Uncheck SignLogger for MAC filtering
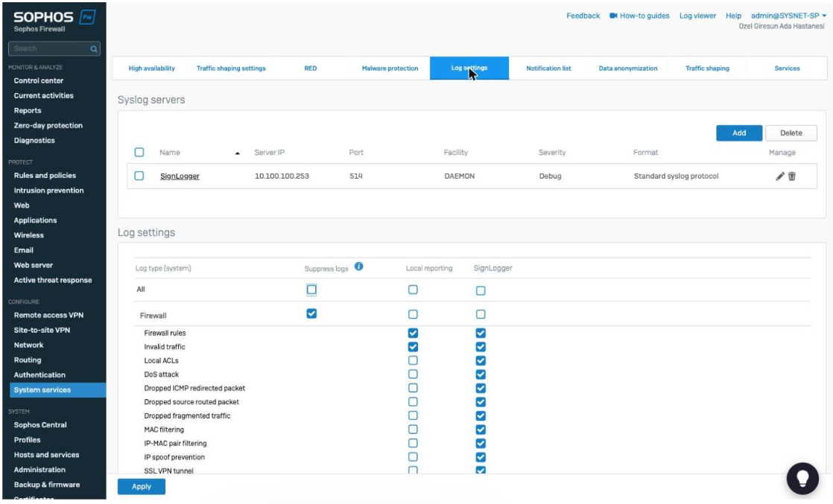This screenshot has height=504, width=833. (481, 430)
